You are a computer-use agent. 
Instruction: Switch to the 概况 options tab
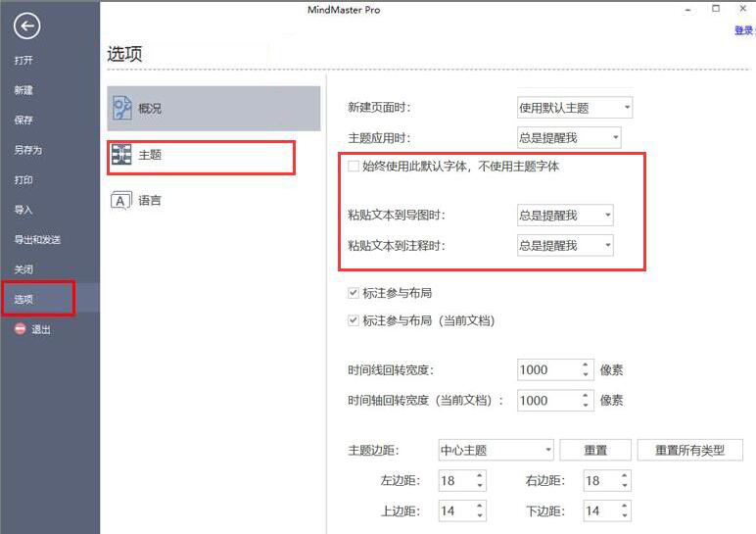coord(213,109)
